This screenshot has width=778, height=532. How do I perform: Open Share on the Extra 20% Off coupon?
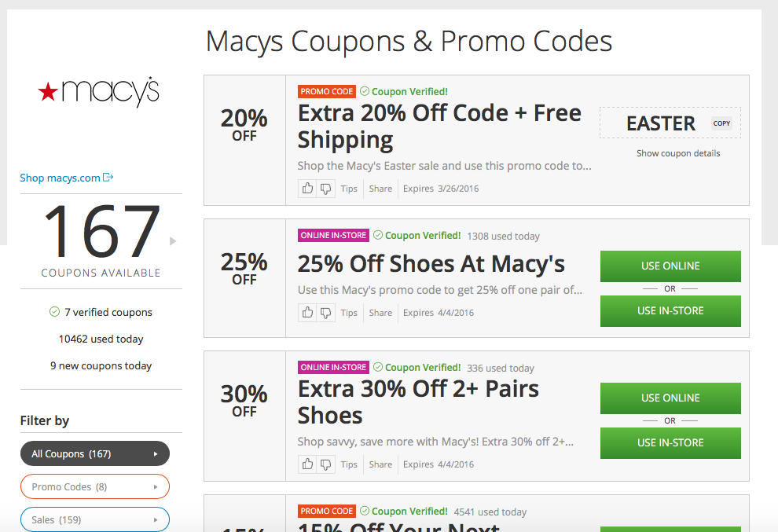[380, 189]
